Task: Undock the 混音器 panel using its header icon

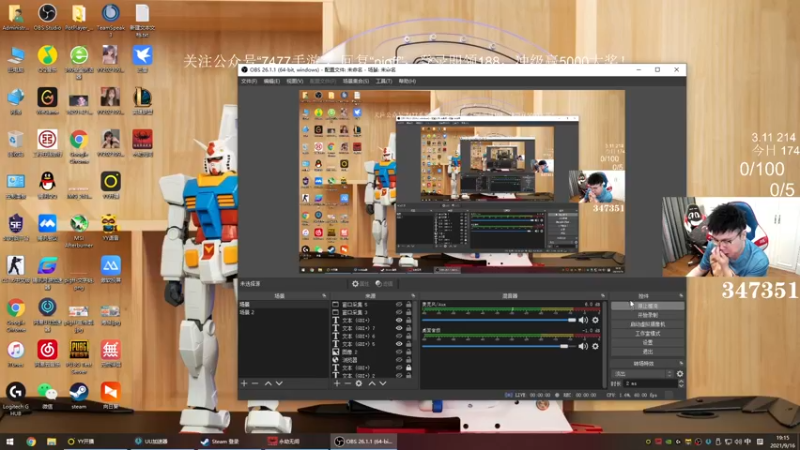Action: click(603, 296)
